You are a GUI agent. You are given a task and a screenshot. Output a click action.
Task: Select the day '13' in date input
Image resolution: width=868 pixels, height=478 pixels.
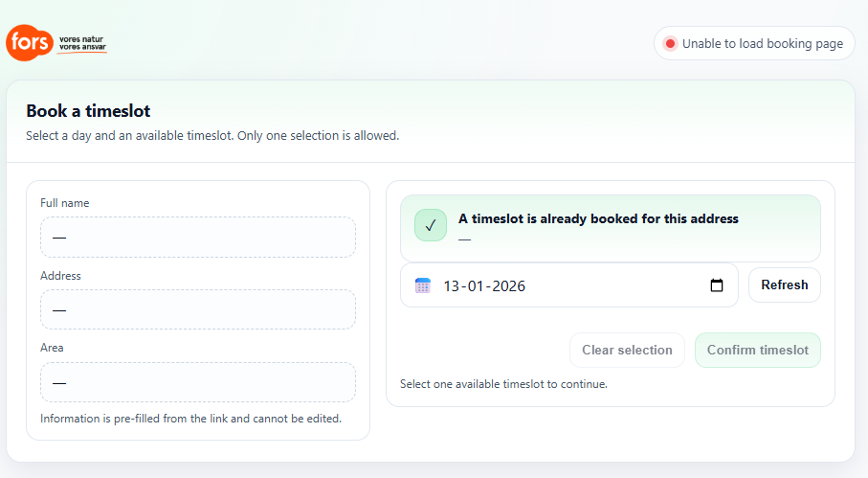click(x=452, y=285)
